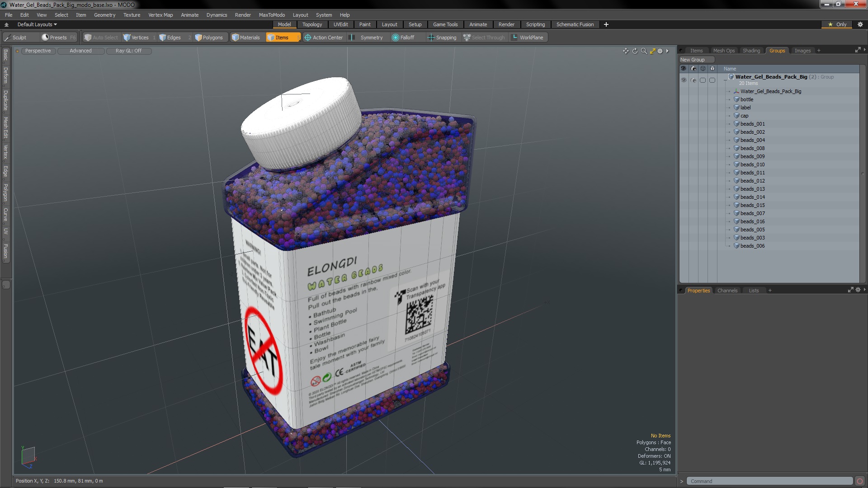Viewport: 868px width, 488px height.
Task: Click the record button next to Command field
Action: [x=859, y=481]
